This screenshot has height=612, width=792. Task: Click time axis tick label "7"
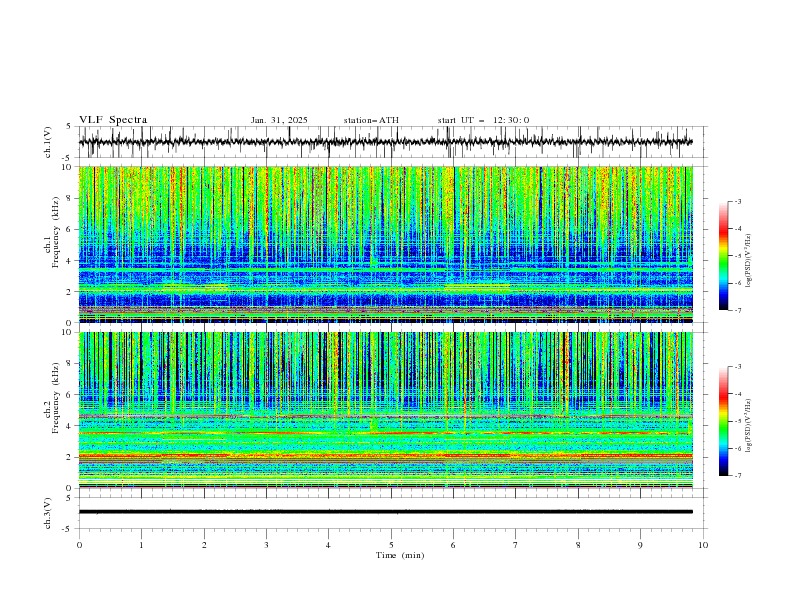[516, 545]
